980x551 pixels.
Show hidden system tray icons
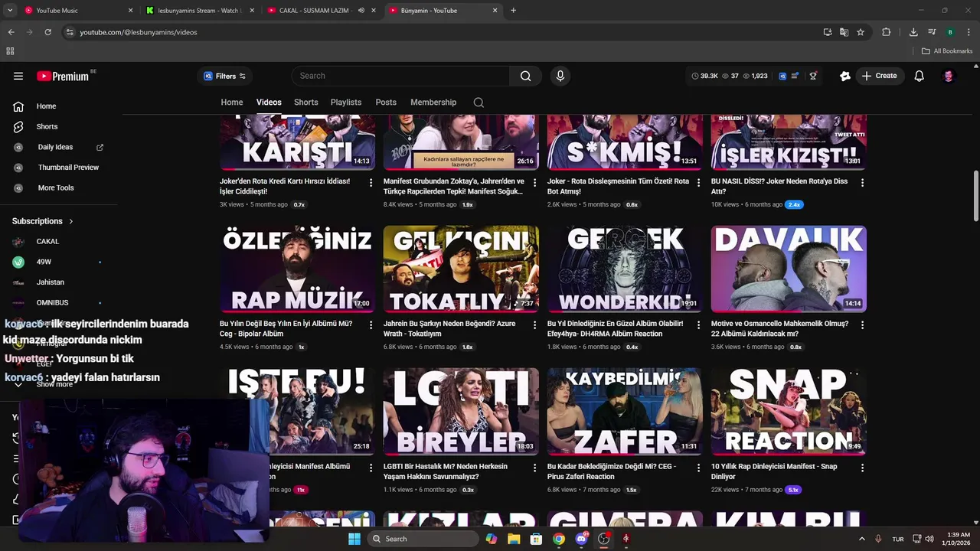click(x=861, y=539)
